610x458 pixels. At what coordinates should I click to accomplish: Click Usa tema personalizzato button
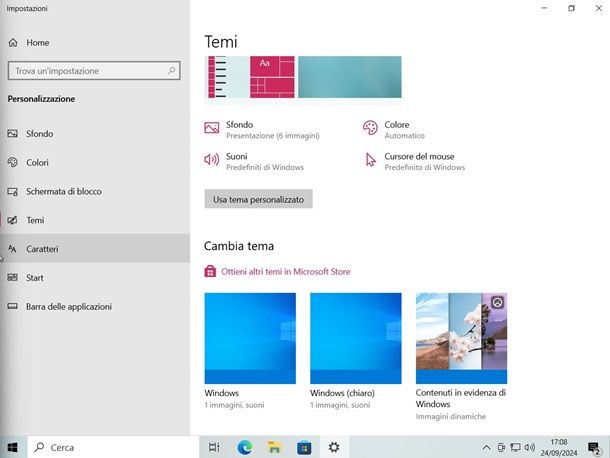tap(258, 199)
